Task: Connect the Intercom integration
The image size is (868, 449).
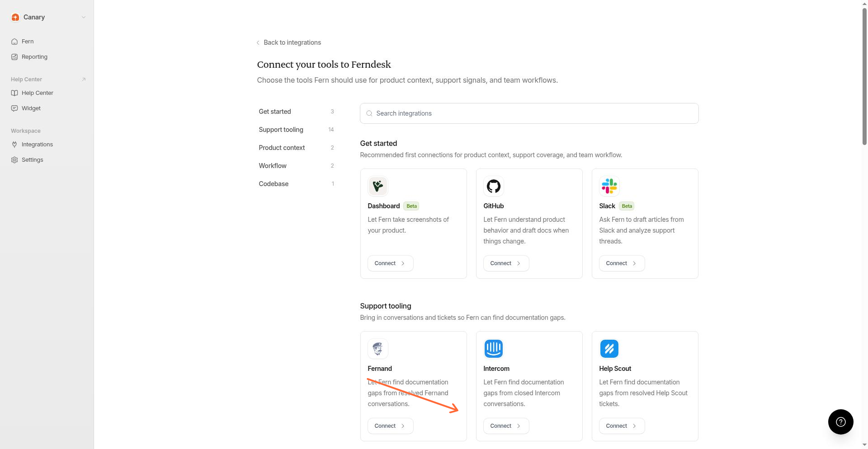Action: point(506,426)
